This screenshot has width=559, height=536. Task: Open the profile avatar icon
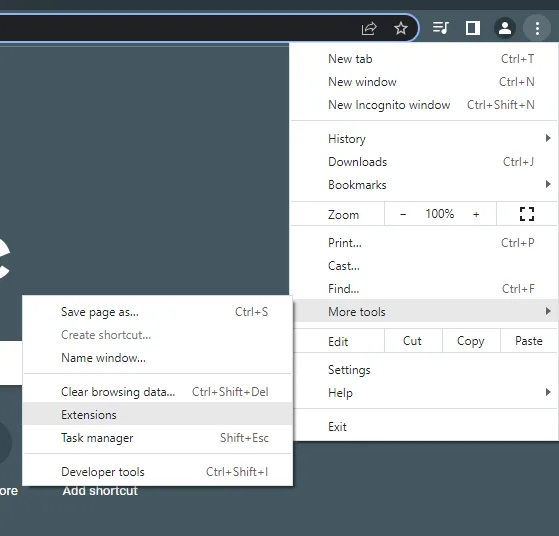(505, 28)
